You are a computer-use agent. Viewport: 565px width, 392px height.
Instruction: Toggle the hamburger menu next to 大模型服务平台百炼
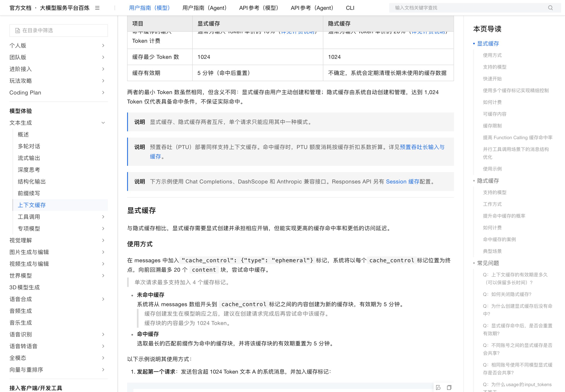pos(97,8)
